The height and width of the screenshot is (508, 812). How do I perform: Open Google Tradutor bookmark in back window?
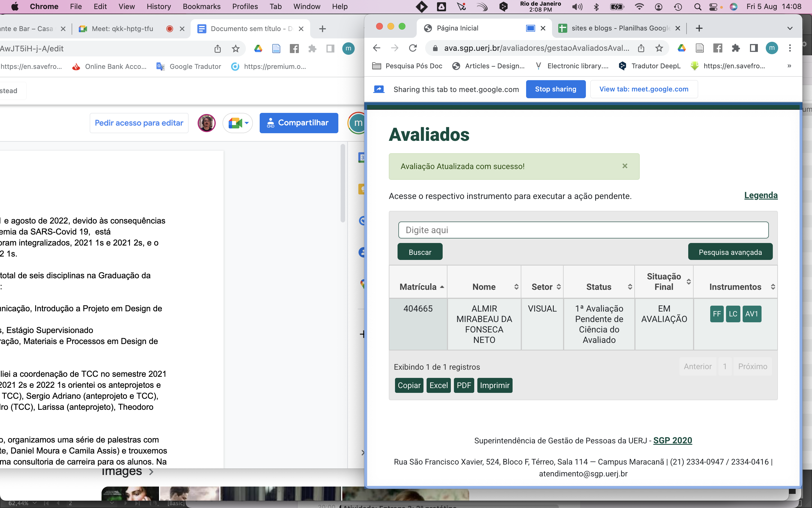pyautogui.click(x=189, y=67)
